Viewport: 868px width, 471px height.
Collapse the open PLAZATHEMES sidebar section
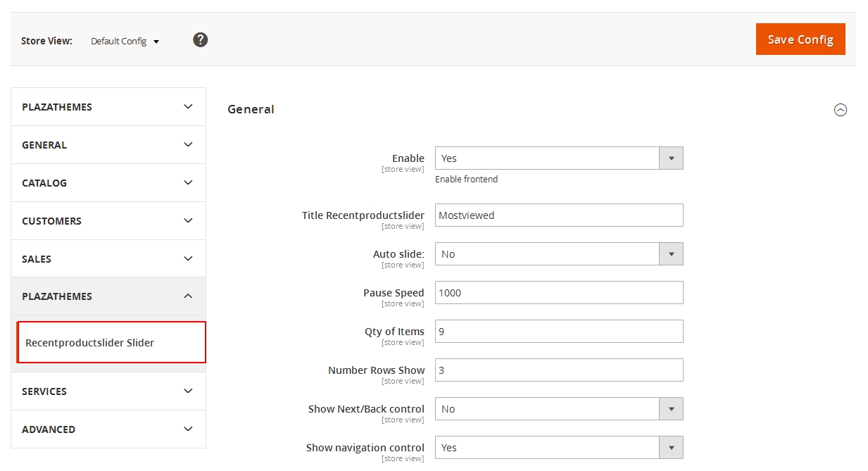(108, 296)
